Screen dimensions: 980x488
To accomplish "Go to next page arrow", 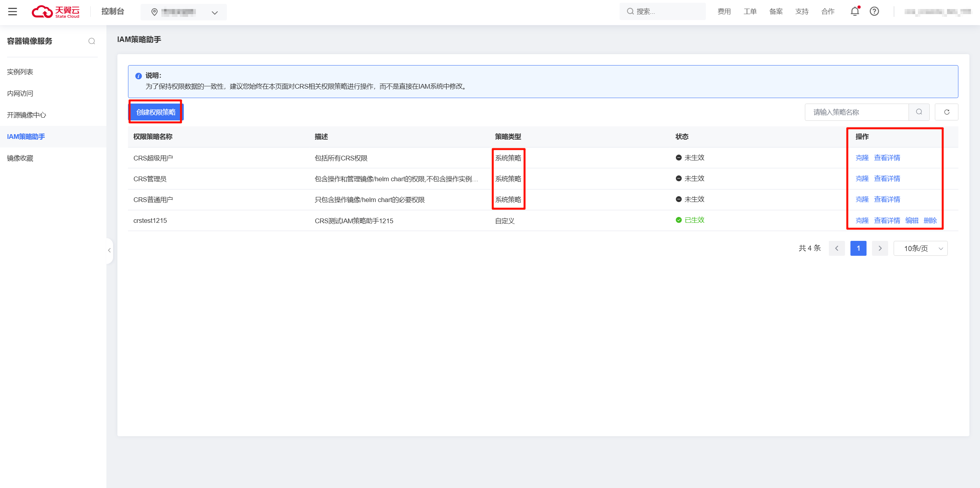I will [x=880, y=248].
